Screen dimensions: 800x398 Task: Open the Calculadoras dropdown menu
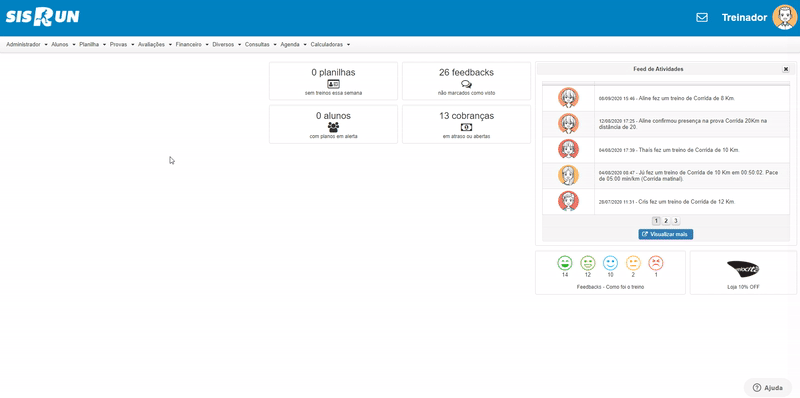click(330, 45)
